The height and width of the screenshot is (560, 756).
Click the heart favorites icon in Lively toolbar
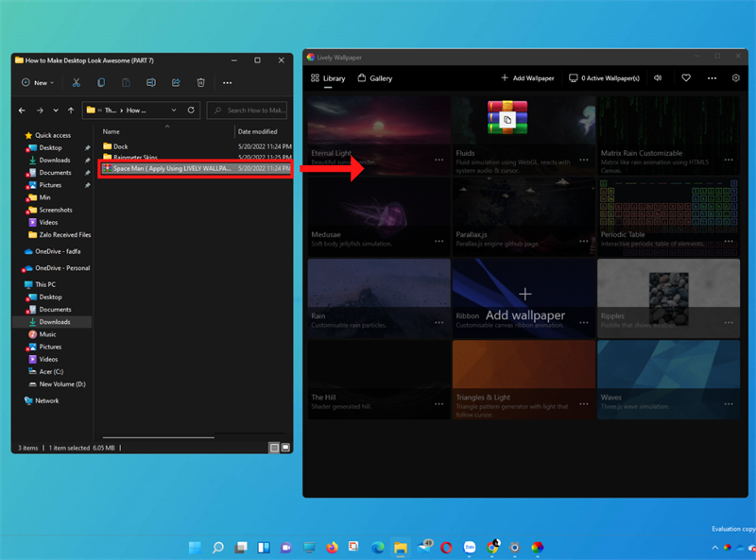[x=686, y=77]
